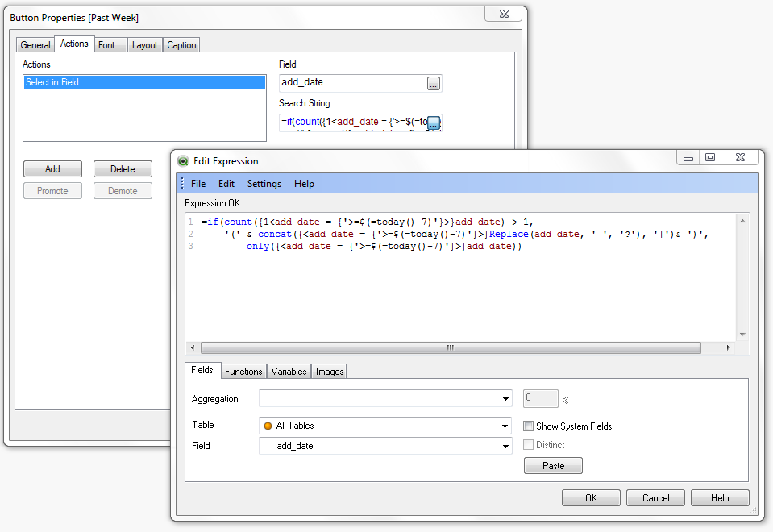Open the Layout tab in Button Properties
Image resolution: width=773 pixels, height=532 pixels.
pyautogui.click(x=145, y=45)
